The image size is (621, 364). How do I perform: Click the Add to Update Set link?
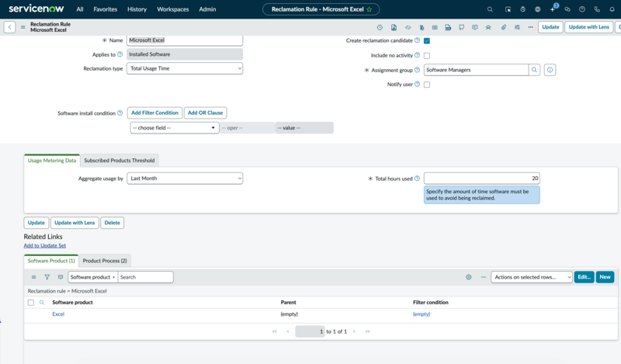45,245
